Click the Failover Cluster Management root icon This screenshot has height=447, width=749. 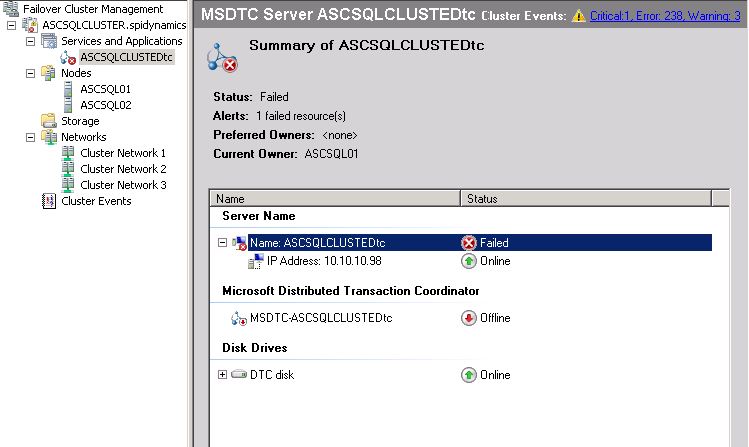(11, 8)
